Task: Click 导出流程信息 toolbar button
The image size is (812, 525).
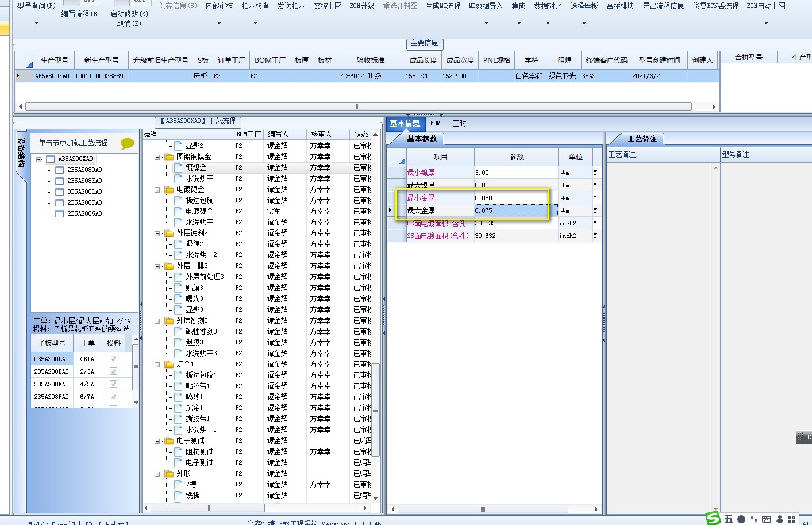Action: click(663, 6)
